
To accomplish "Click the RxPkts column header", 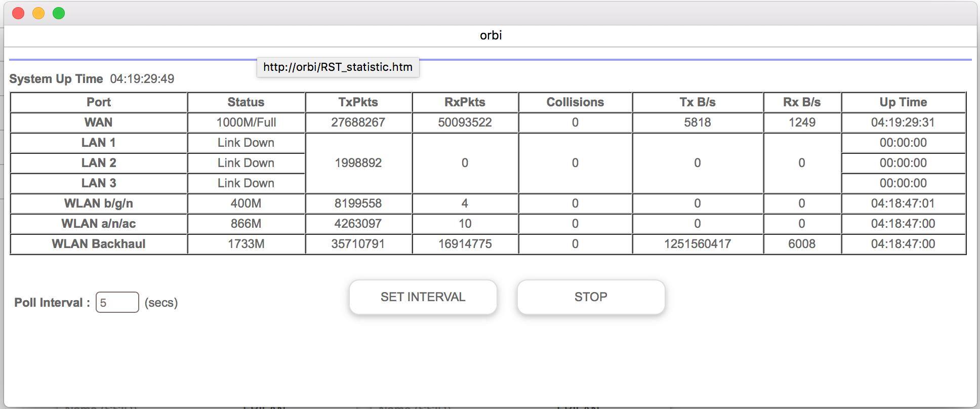I will pos(465,102).
